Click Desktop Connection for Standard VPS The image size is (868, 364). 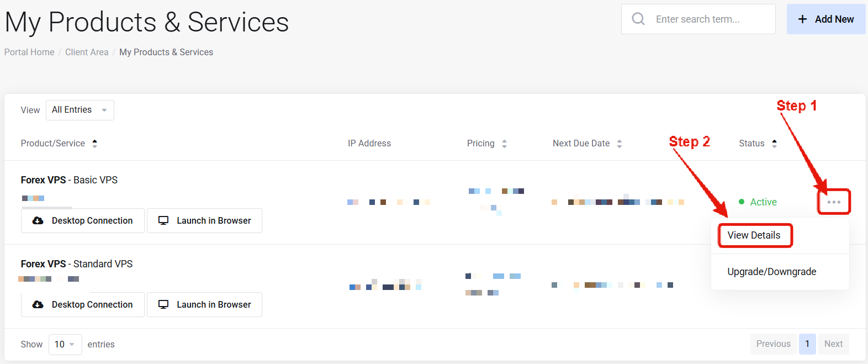(x=83, y=305)
